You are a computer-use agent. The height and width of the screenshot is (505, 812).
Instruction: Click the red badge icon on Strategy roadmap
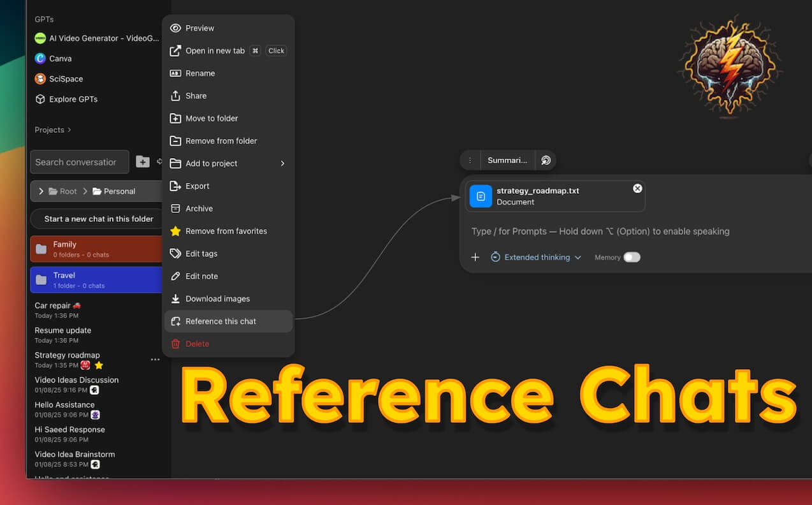tap(85, 365)
